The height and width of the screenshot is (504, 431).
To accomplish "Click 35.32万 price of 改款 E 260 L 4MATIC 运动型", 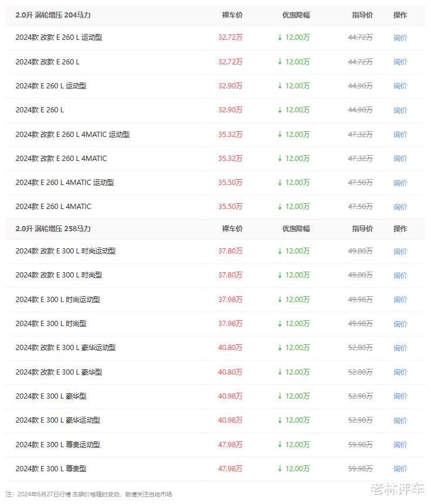I will (230, 135).
